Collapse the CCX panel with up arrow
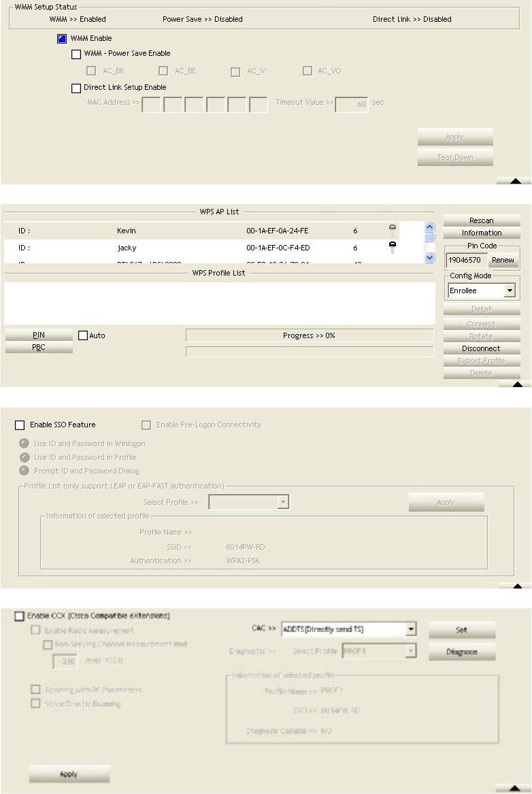The height and width of the screenshot is (794, 532). point(514,788)
